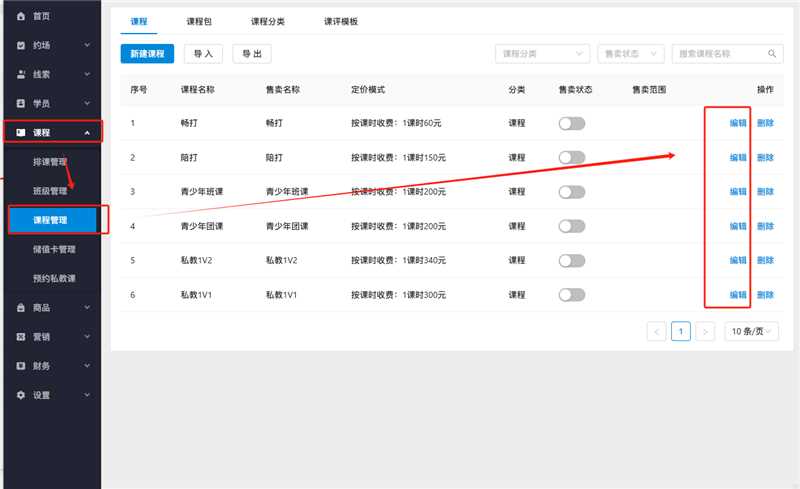800x489 pixels.
Task: Click the 导出 button
Action: (252, 54)
